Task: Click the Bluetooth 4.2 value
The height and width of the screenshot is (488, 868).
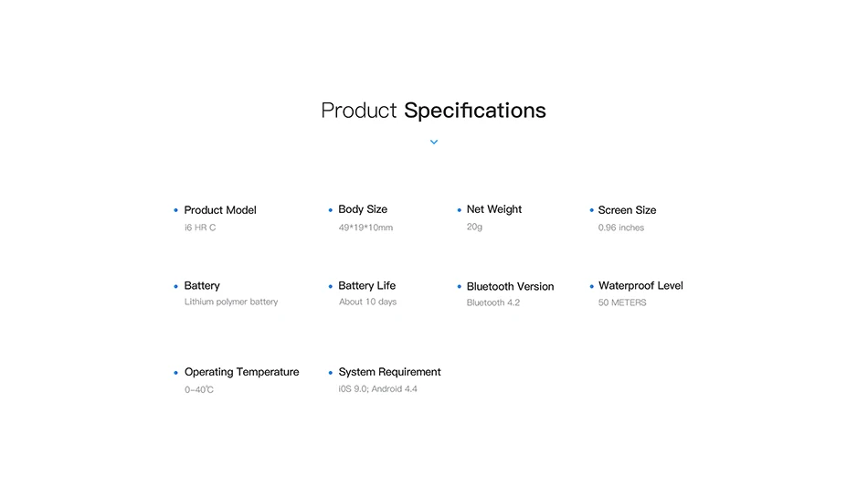Action: (x=492, y=303)
